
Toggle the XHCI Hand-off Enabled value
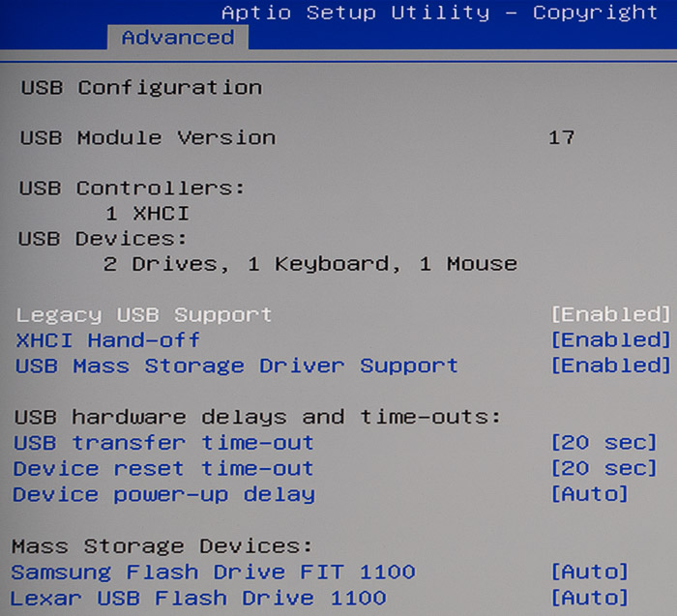(610, 340)
